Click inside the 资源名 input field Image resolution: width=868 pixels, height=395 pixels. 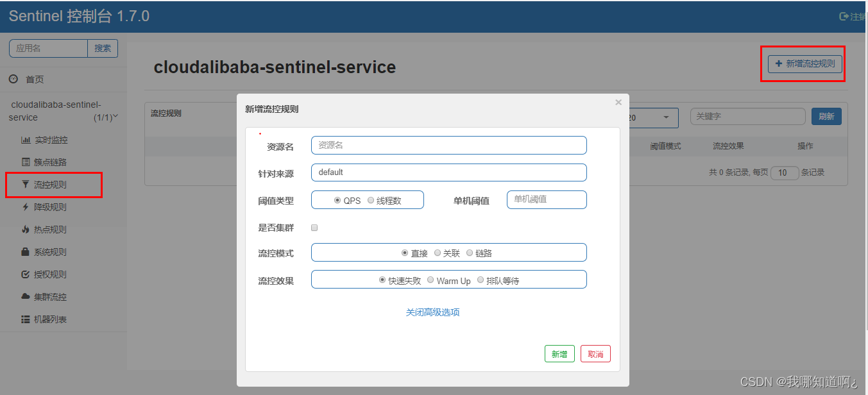click(448, 145)
